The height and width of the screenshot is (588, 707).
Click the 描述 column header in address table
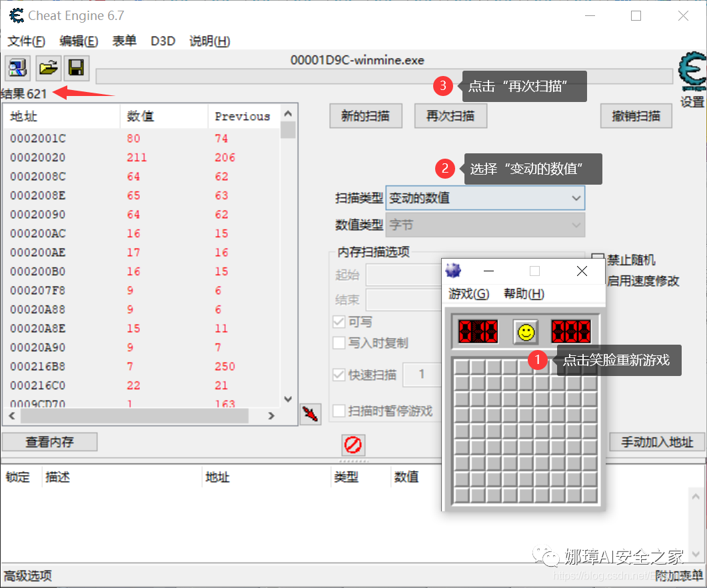click(x=122, y=477)
